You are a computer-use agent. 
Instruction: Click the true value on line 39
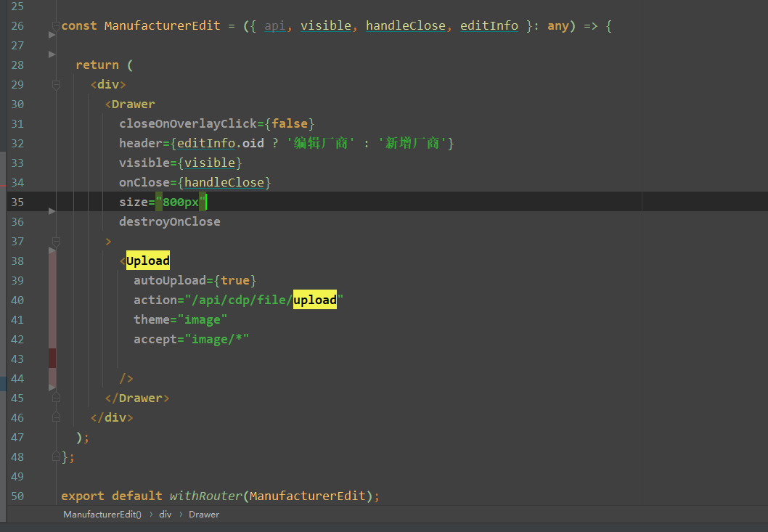235,280
